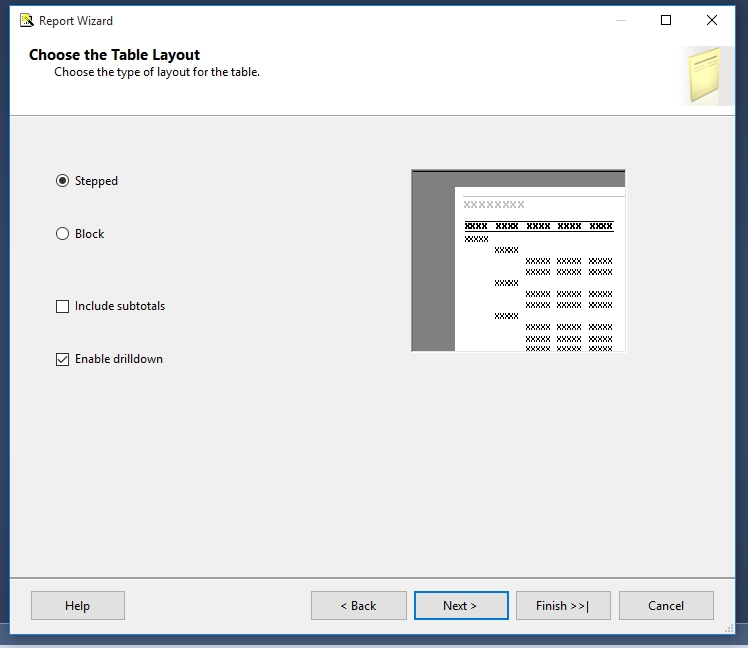Click the 'Choose the Table Layout' heading
748x648 pixels.
click(x=114, y=55)
